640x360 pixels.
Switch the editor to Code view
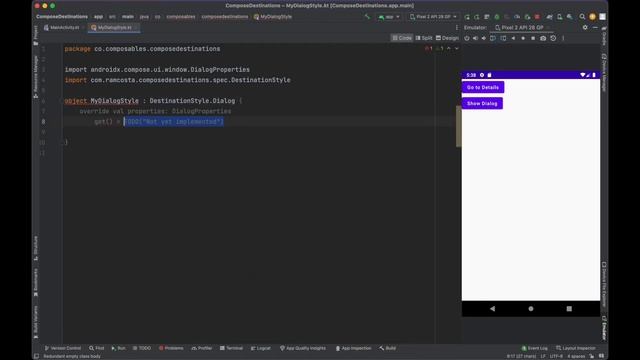click(402, 38)
